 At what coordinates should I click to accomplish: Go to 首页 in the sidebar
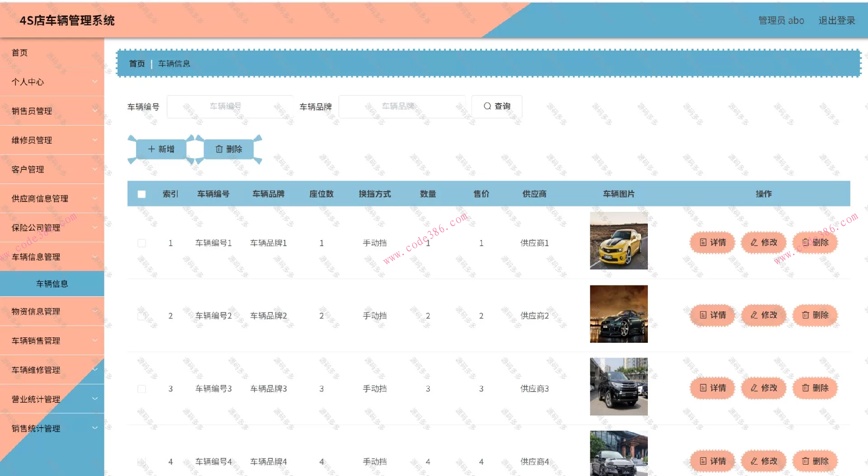[x=52, y=53]
